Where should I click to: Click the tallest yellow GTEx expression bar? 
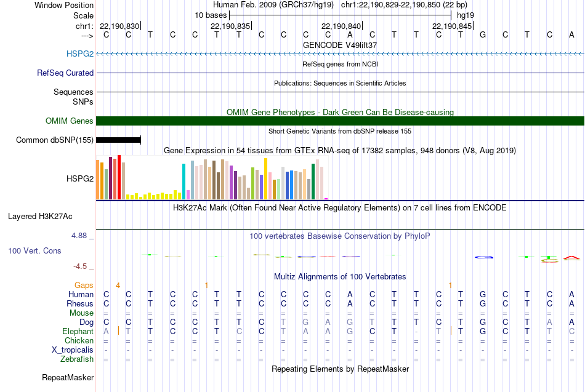265,179
